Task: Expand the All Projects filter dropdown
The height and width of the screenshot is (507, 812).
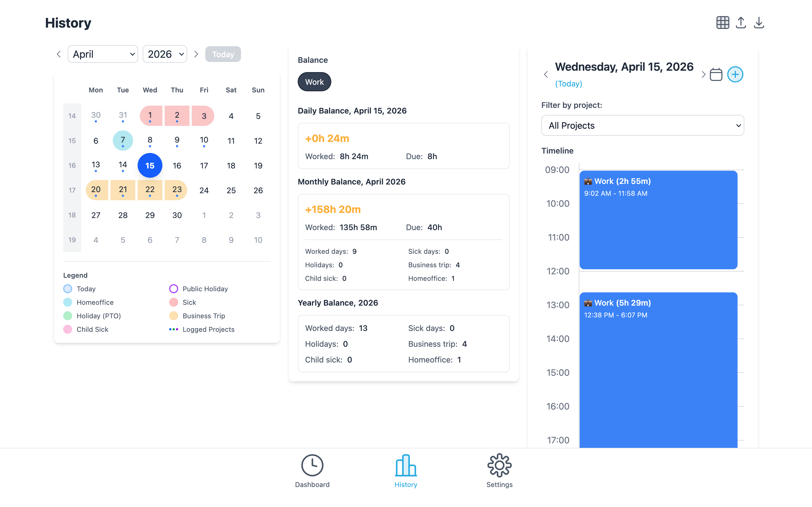Action: click(x=642, y=125)
